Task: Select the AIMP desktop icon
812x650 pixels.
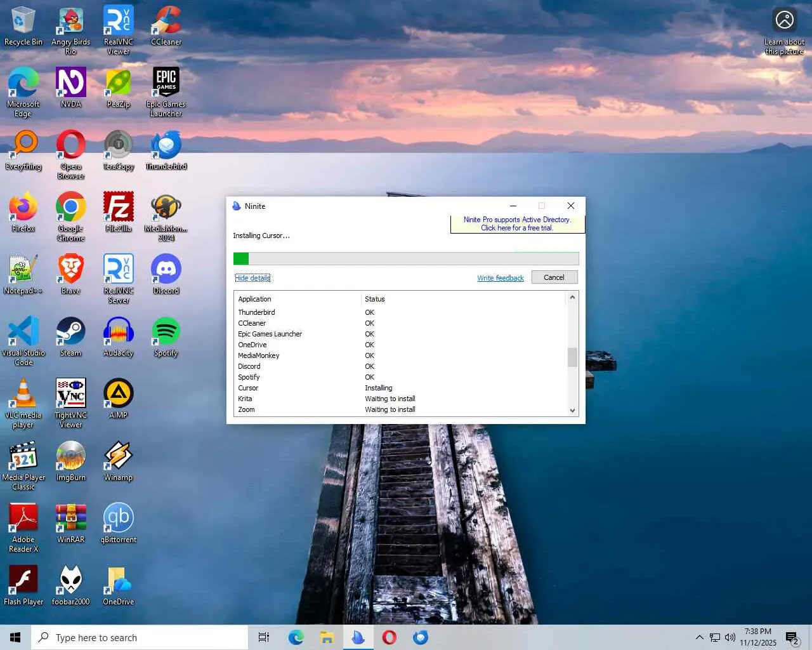Action: point(119,399)
